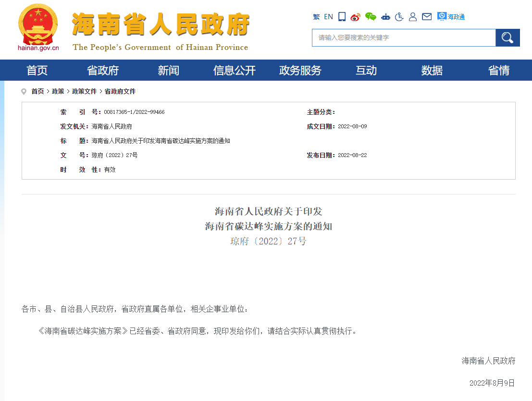This screenshot has height=401, width=532.
Task: Click the magnifier search button
Action: (x=507, y=37)
